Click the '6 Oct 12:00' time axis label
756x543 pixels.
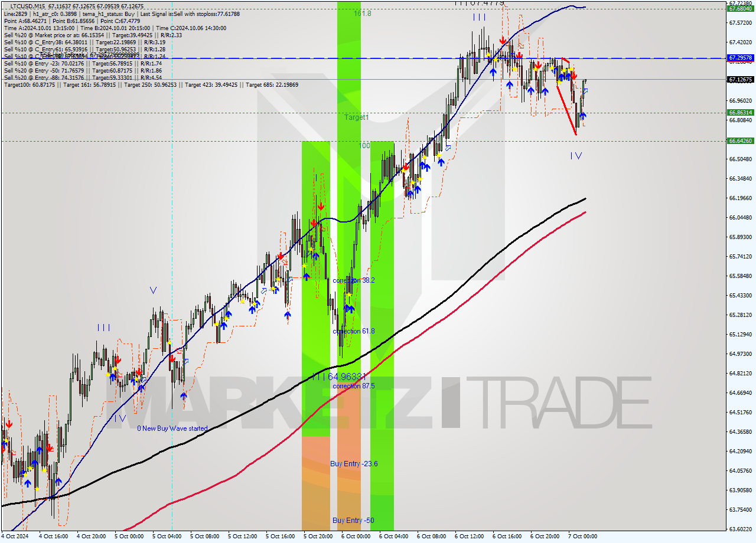469,537
